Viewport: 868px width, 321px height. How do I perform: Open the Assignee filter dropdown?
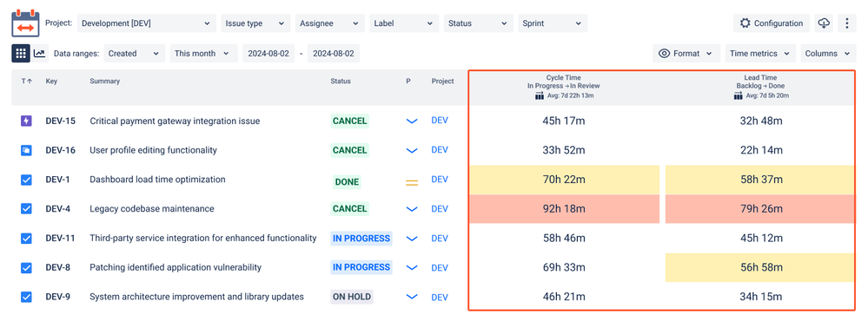pyautogui.click(x=330, y=23)
